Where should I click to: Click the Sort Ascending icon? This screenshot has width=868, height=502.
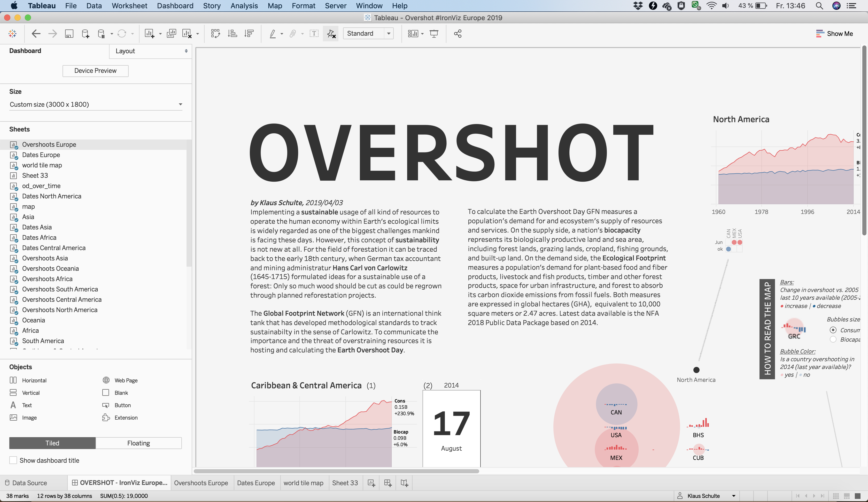coord(232,33)
